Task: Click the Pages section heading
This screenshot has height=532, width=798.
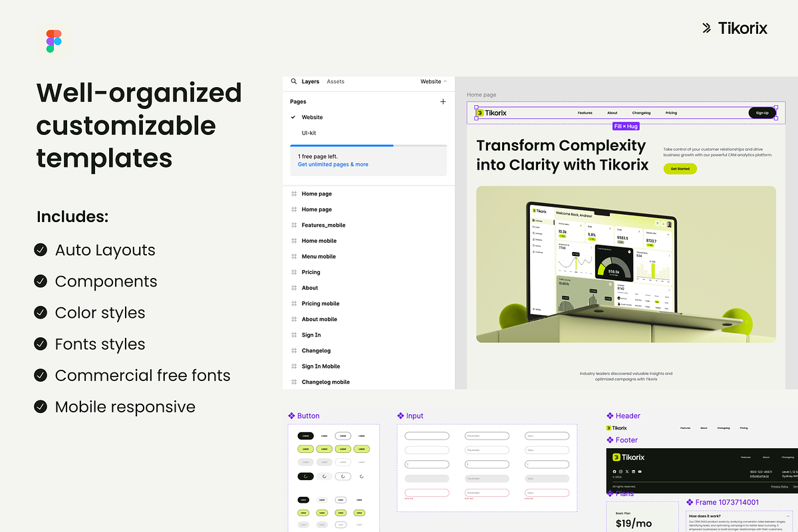Action: (x=298, y=102)
